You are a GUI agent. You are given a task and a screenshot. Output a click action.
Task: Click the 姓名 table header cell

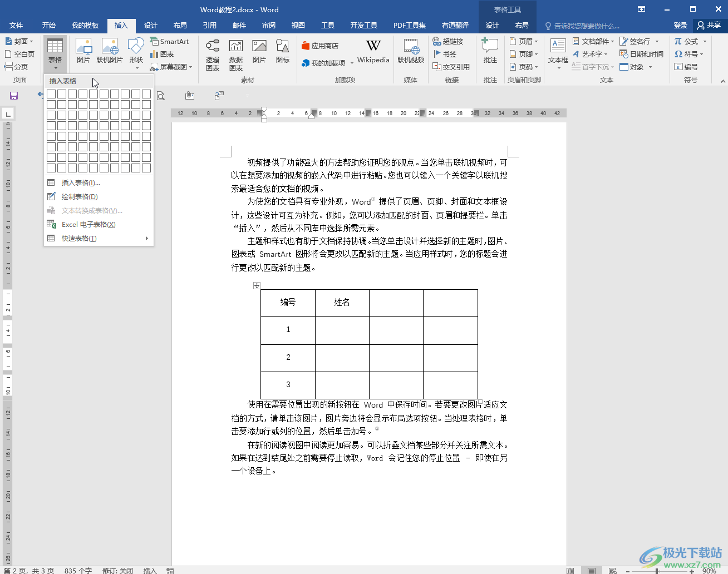pyautogui.click(x=342, y=303)
